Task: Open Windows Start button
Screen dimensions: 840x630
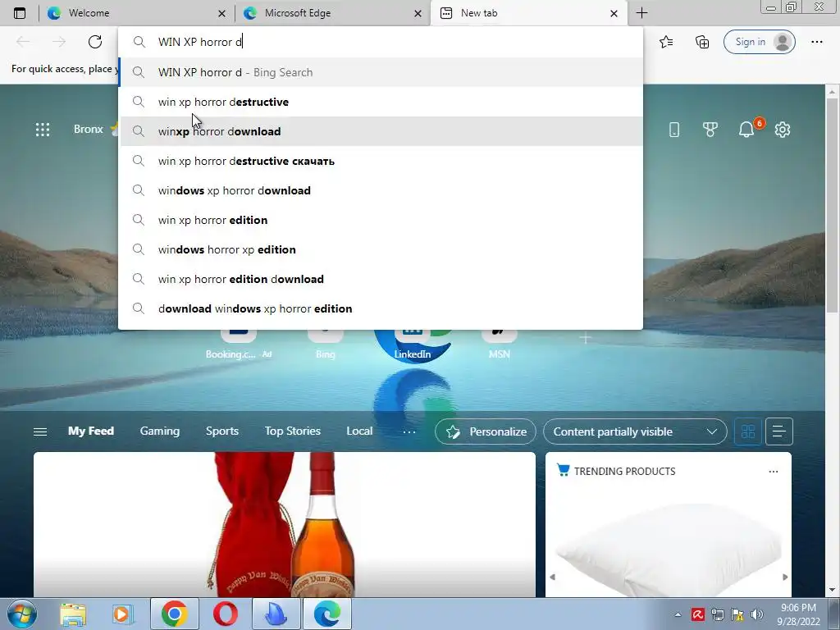Action: coord(21,614)
